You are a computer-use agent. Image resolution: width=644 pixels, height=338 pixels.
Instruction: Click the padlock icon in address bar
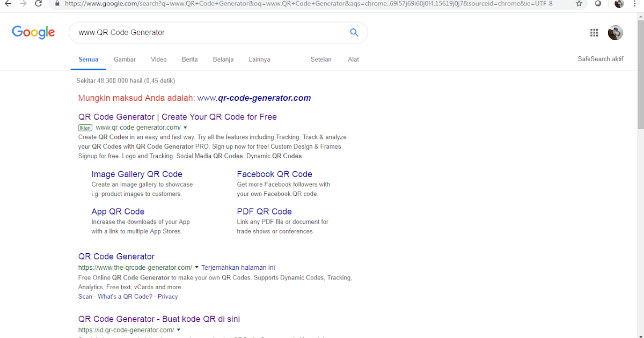[57, 3]
